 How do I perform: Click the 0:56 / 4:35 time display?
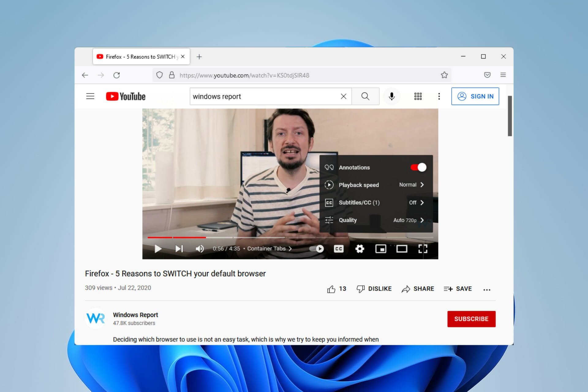tap(226, 249)
